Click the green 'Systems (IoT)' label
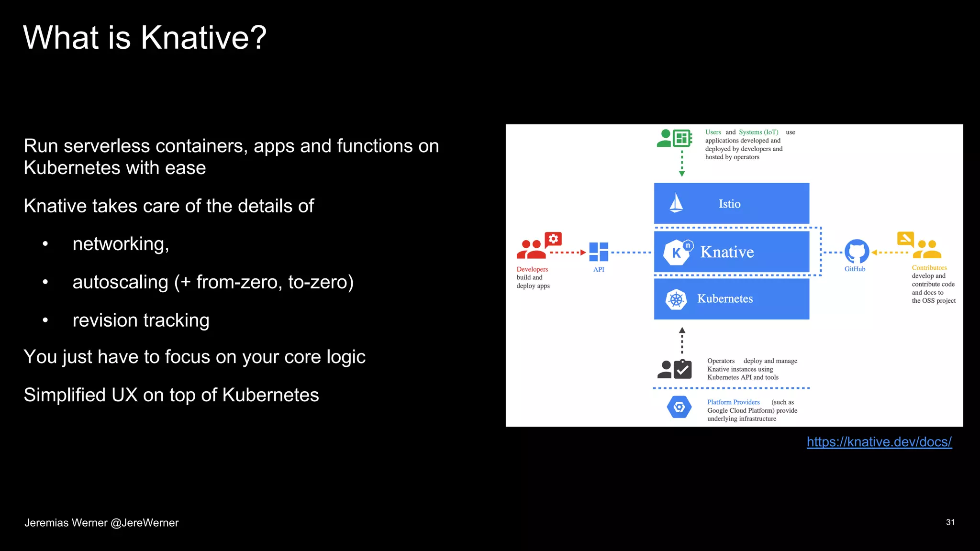Viewport: 980px width, 551px height. [x=758, y=132]
